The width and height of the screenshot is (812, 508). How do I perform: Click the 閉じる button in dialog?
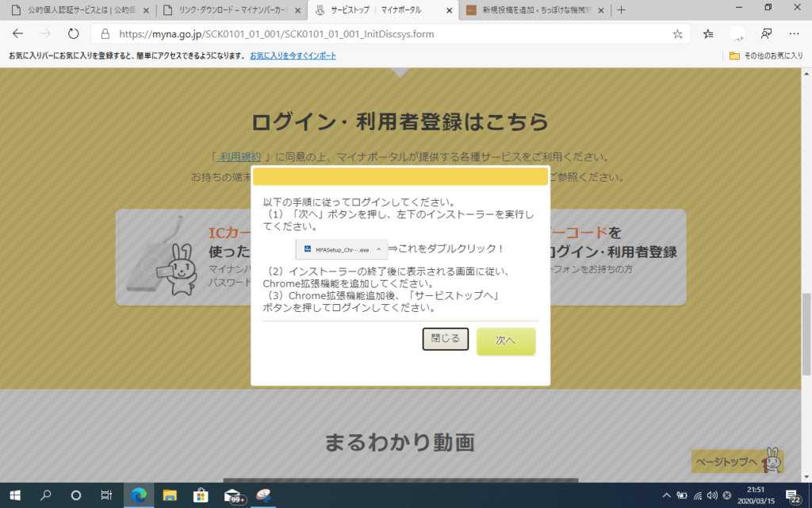pos(446,339)
